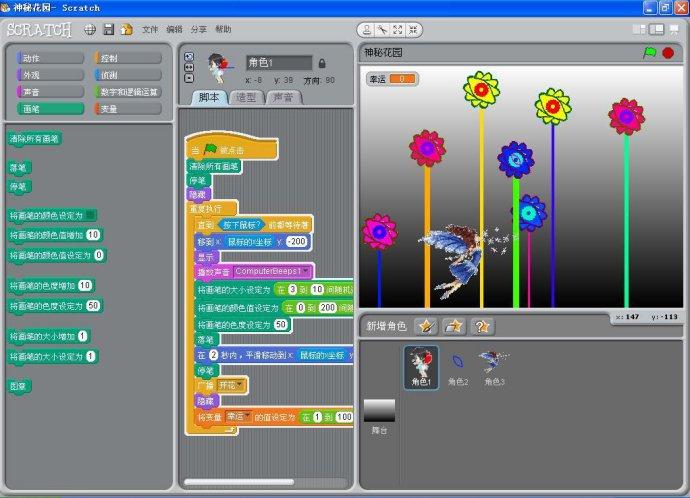Image resolution: width=690 pixels, height=498 pixels.
Task: Paint a new sprite button
Action: click(426, 326)
